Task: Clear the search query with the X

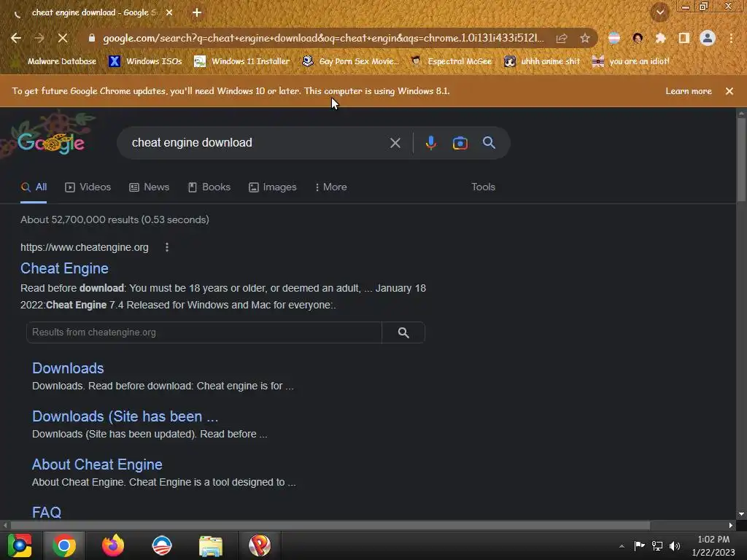Action: coord(395,142)
